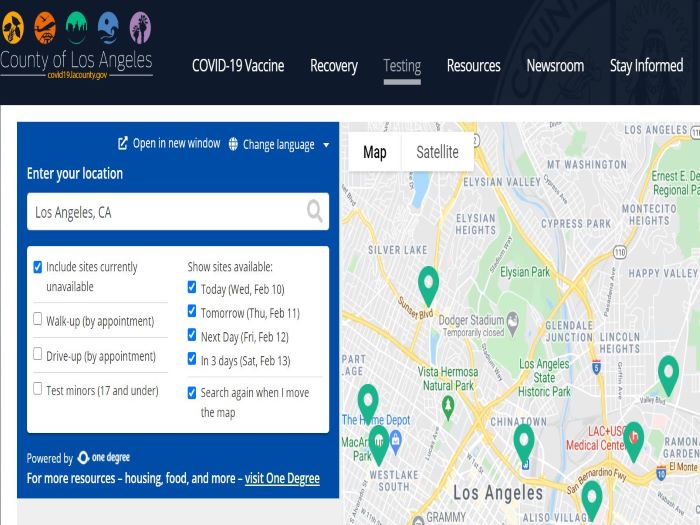700x525 pixels.
Task: Expand the Change language dropdown arrow
Action: 326,145
